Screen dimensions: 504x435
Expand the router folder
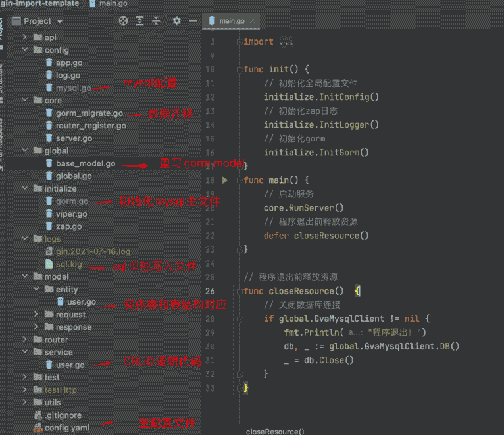[x=25, y=340]
